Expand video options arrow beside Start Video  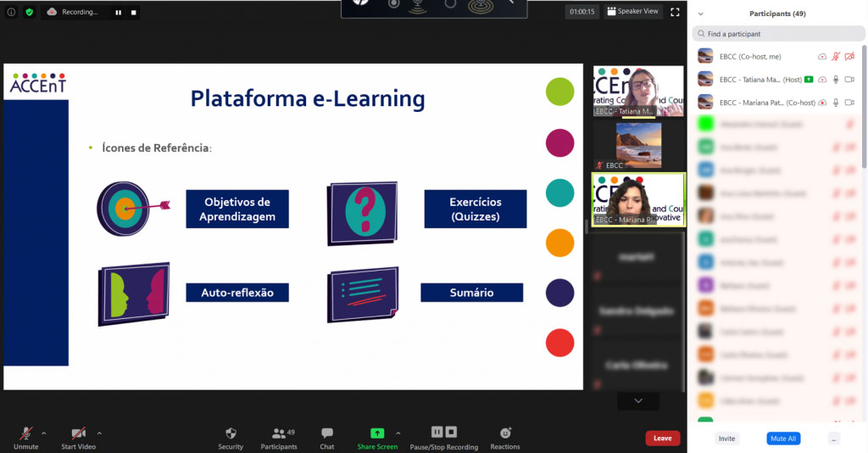pyautogui.click(x=99, y=433)
